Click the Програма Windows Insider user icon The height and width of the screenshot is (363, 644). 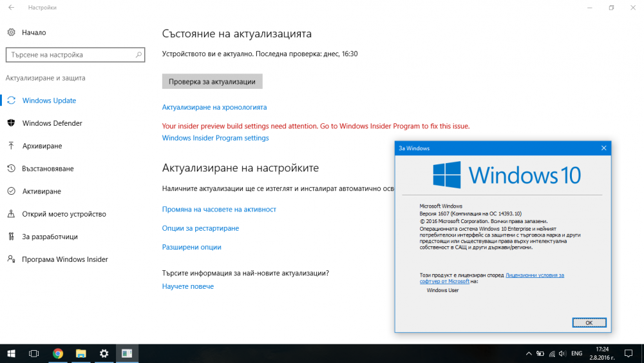12,259
